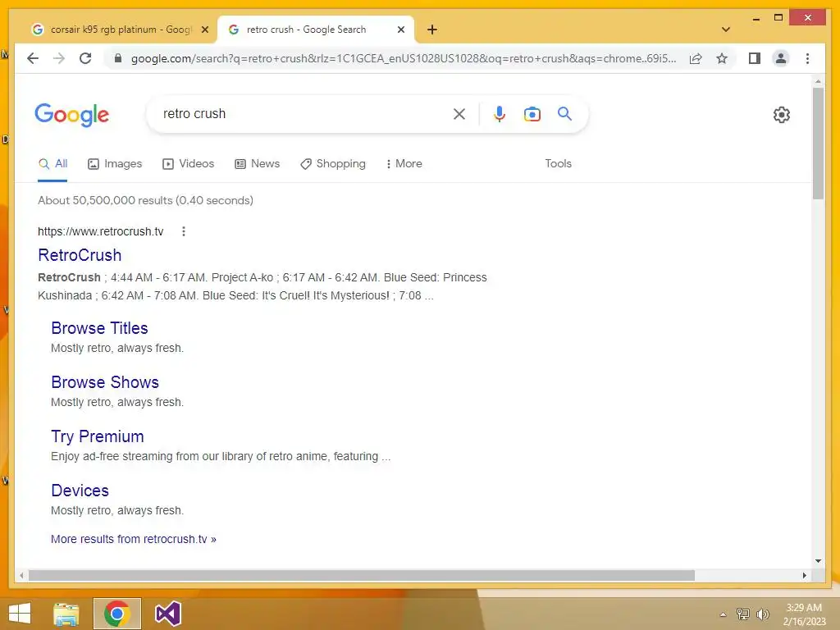Switch to News results
The width and height of the screenshot is (840, 630).
point(257,163)
